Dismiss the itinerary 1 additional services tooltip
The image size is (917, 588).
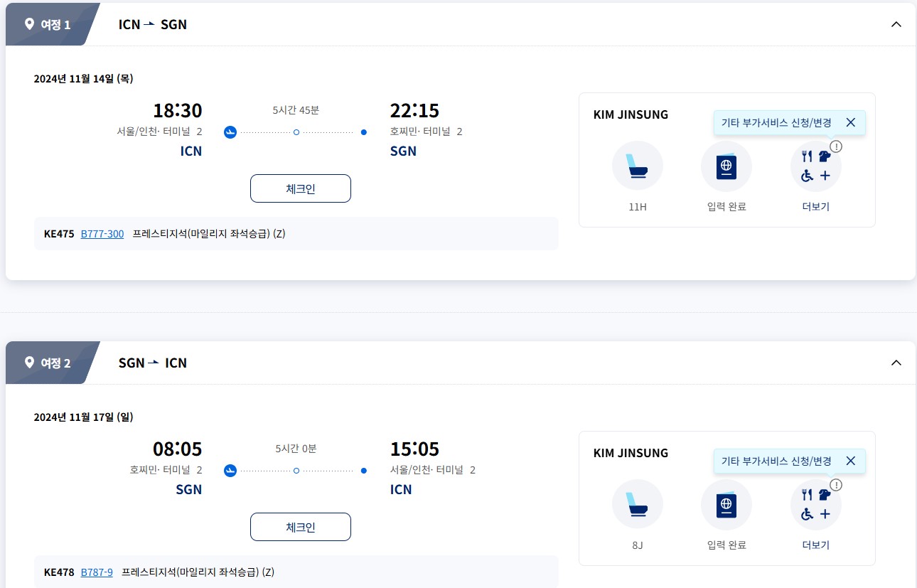coord(850,122)
